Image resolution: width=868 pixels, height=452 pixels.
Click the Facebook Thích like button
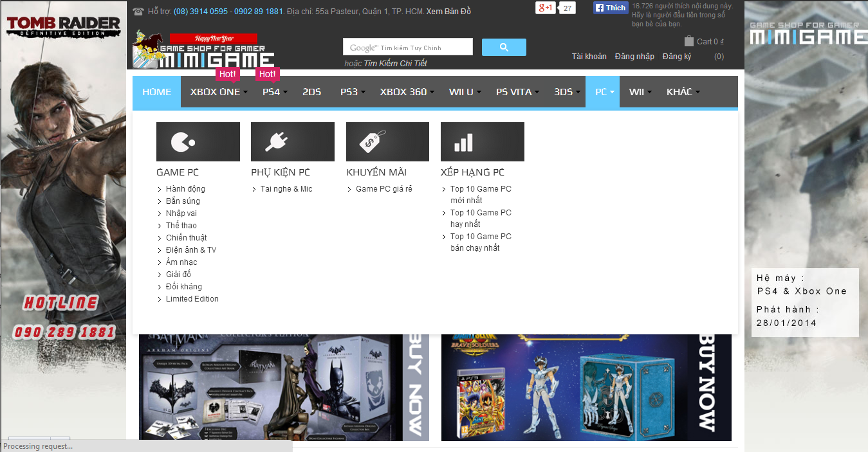point(611,8)
